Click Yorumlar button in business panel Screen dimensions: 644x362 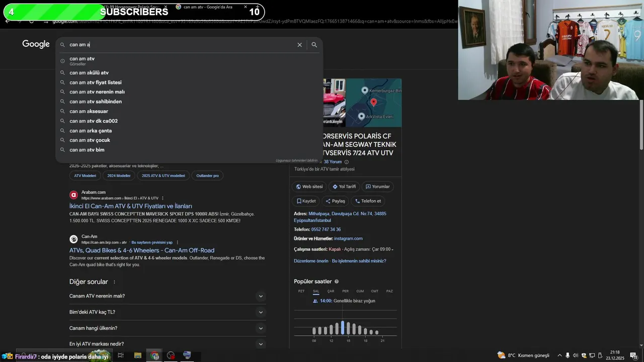coord(378,187)
